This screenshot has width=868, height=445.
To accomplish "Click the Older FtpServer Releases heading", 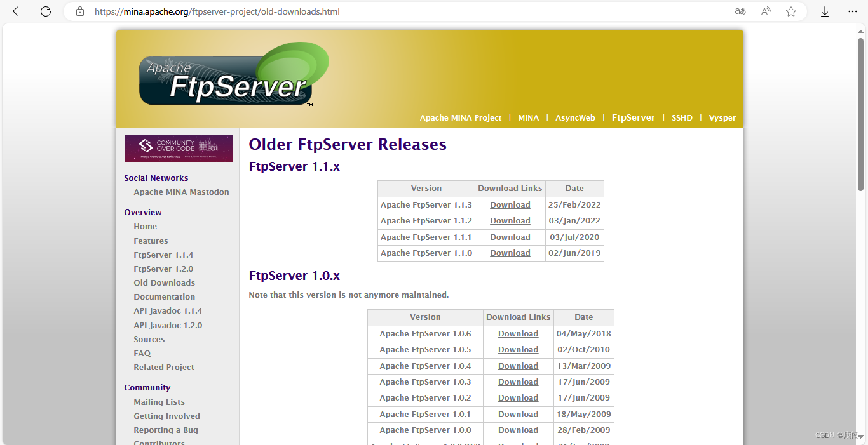I will 348,145.
